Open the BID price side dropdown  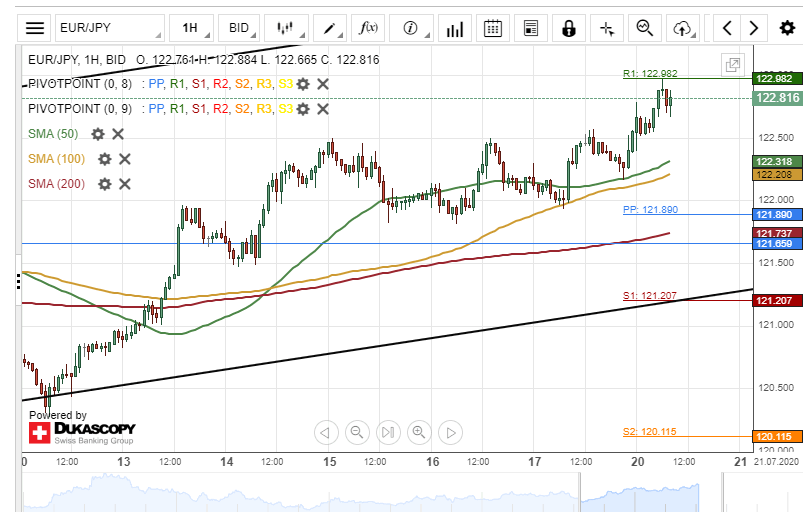(x=239, y=28)
